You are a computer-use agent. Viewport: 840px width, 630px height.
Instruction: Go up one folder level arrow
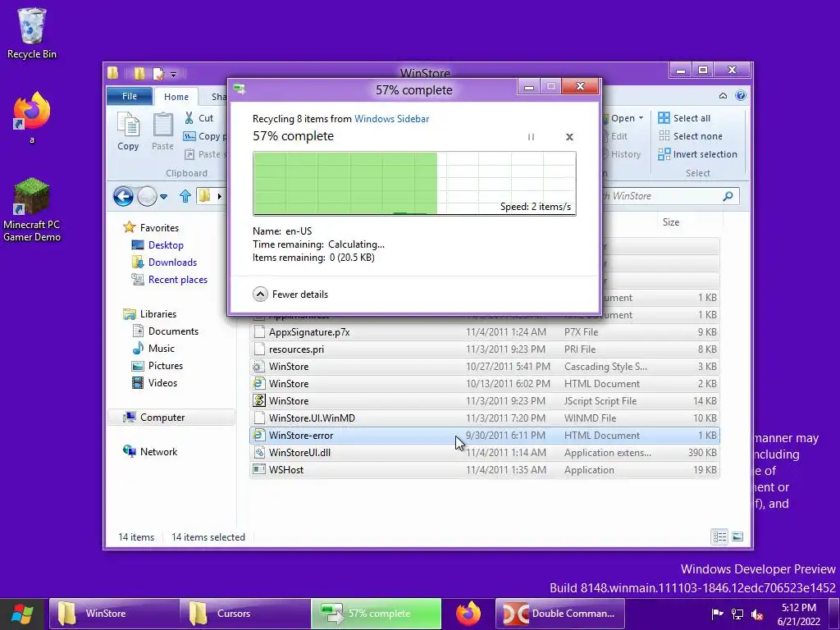[185, 196]
